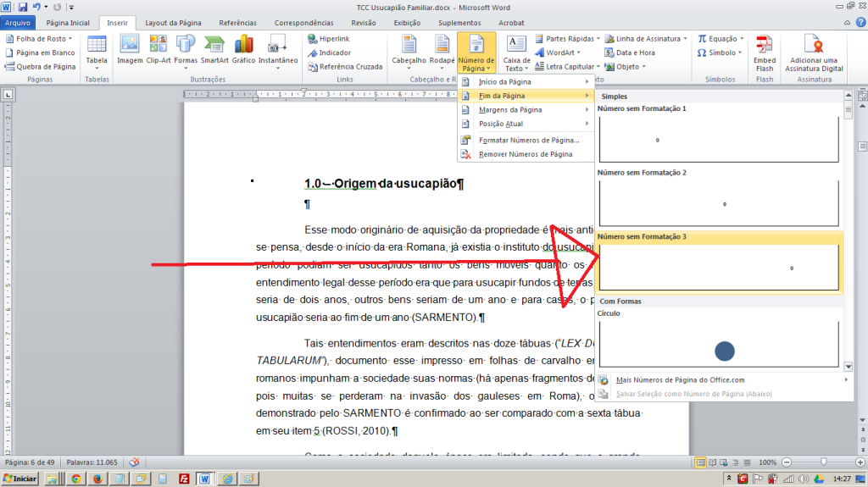This screenshot has width=868, height=487.
Task: Toggle the tab stop selector at ruler corner
Action: [8, 95]
